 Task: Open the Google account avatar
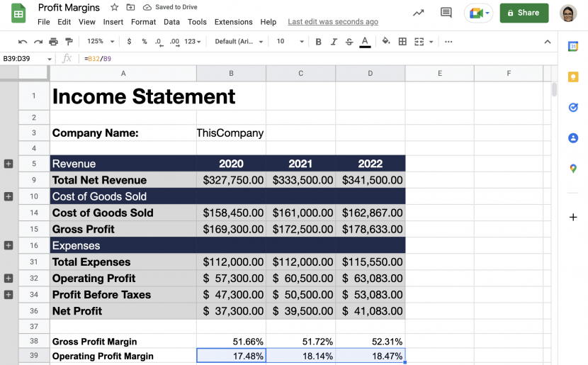coord(568,13)
